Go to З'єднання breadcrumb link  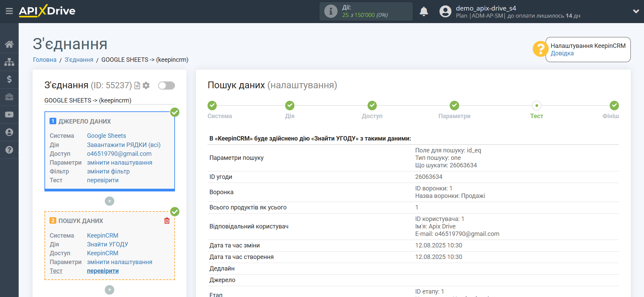[79, 60]
